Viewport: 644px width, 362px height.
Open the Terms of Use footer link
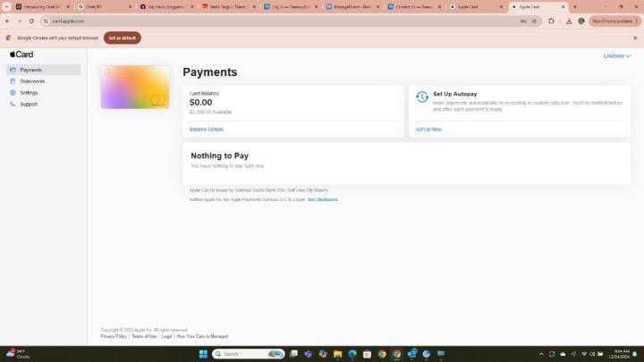144,336
